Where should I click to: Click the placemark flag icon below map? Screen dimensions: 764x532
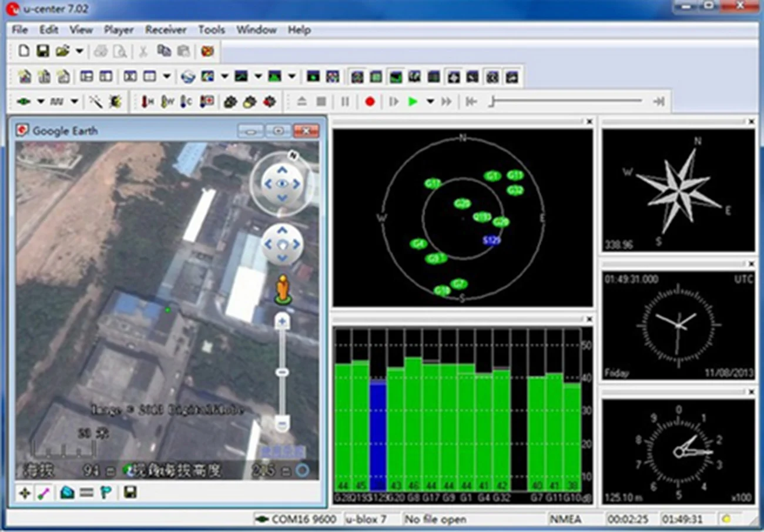106,492
